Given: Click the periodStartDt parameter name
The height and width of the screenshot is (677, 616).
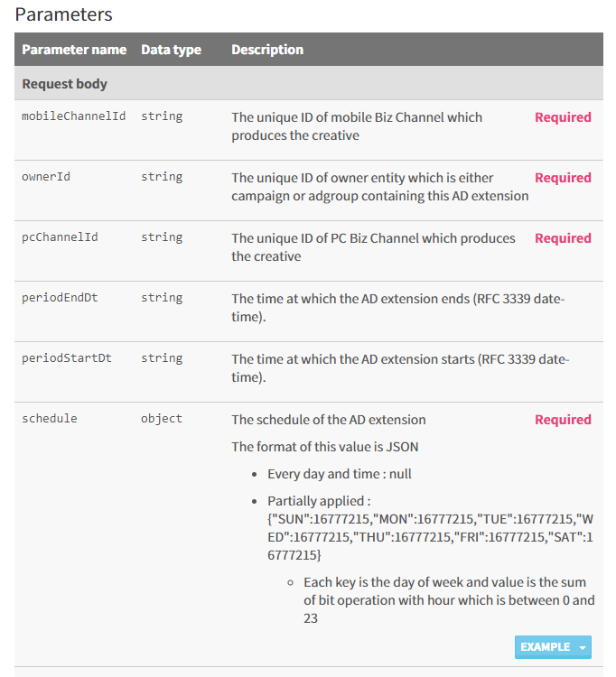Looking at the screenshot, I should point(67,358).
